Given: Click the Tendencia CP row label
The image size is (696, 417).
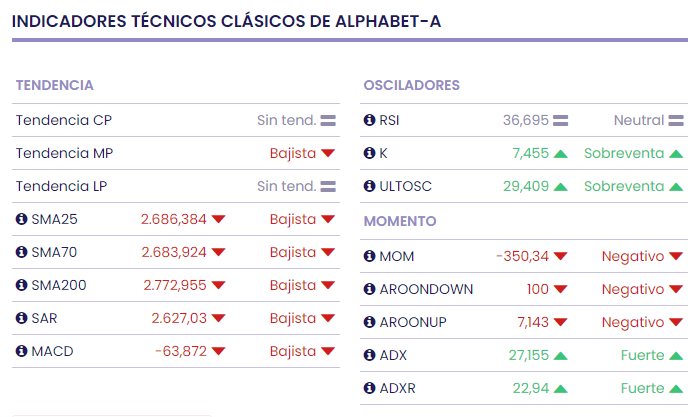Looking at the screenshot, I should coord(63,120).
